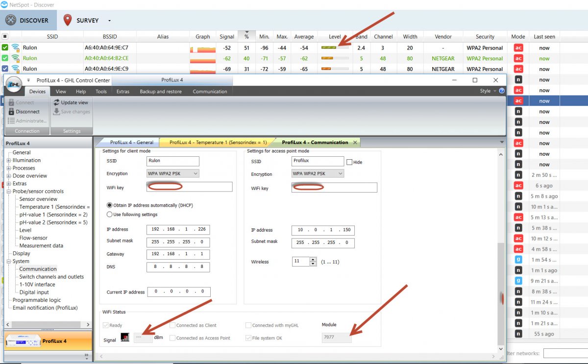The width and height of the screenshot is (588, 364).
Task: Click the g mode badge last seen 1 m 54 s
Action: [518, 260]
